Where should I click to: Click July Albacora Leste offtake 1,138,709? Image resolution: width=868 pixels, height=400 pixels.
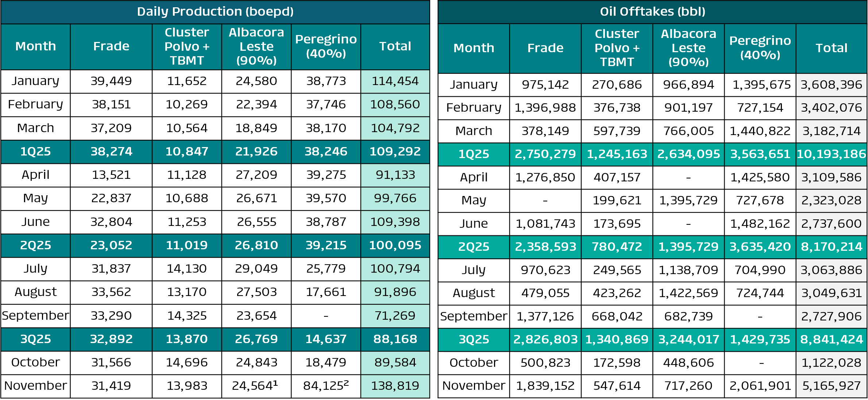click(x=688, y=270)
